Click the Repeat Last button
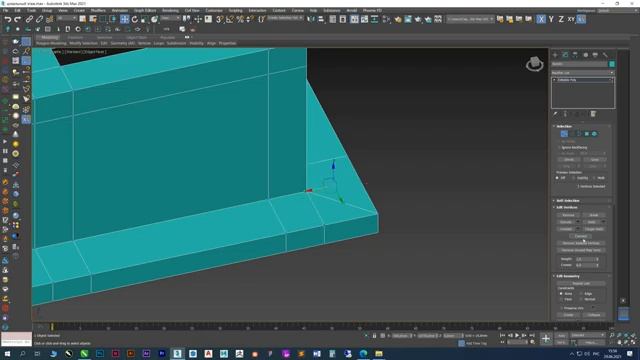This screenshot has width=640, height=360. [581, 283]
